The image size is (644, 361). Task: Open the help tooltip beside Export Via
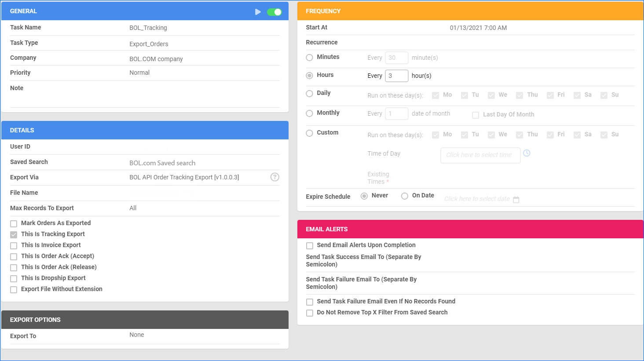pos(274,177)
